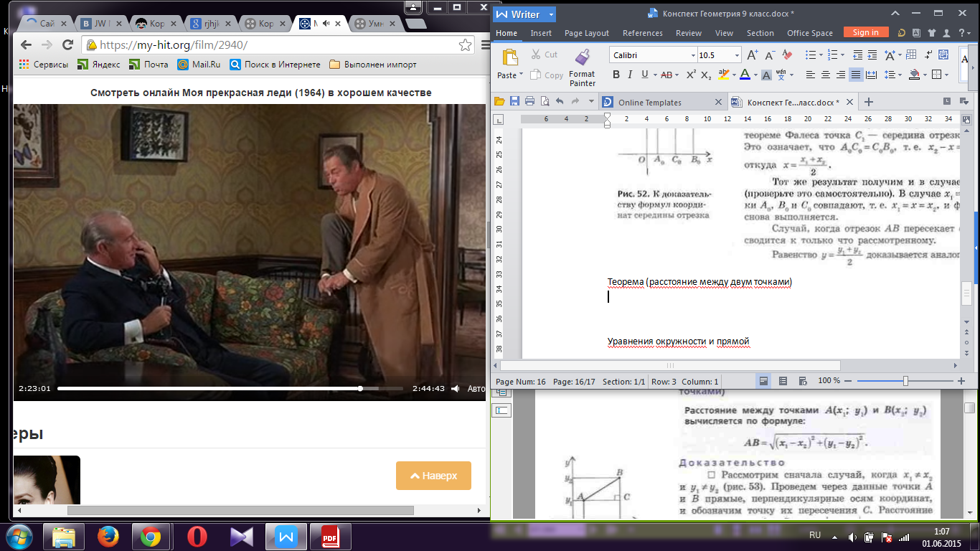
Task: Click the video mute speaker icon
Action: (x=455, y=389)
